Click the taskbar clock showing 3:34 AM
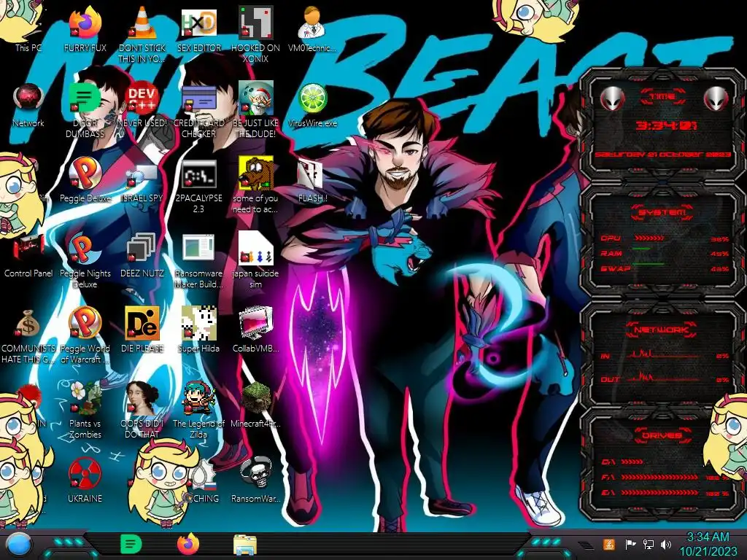Screen dimensions: 747x560 pyautogui.click(x=708, y=544)
